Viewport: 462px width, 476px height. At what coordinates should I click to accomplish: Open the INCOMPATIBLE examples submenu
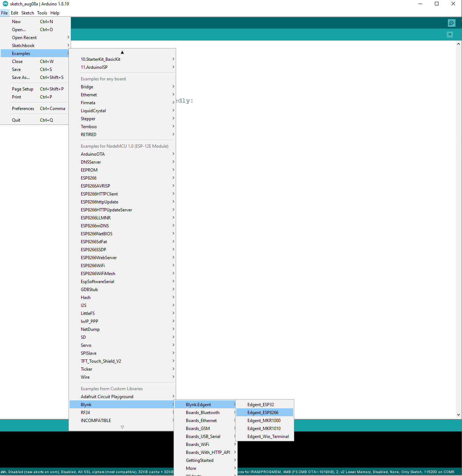[x=122, y=421]
